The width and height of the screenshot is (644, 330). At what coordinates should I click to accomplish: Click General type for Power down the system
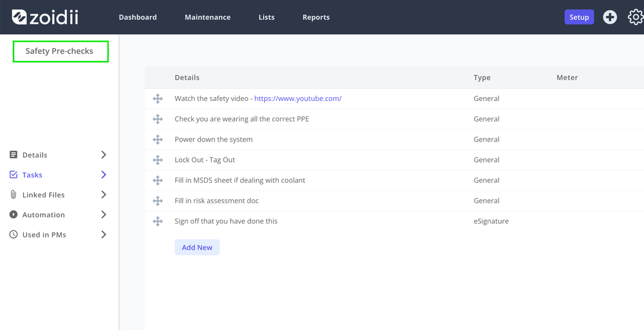coord(486,140)
